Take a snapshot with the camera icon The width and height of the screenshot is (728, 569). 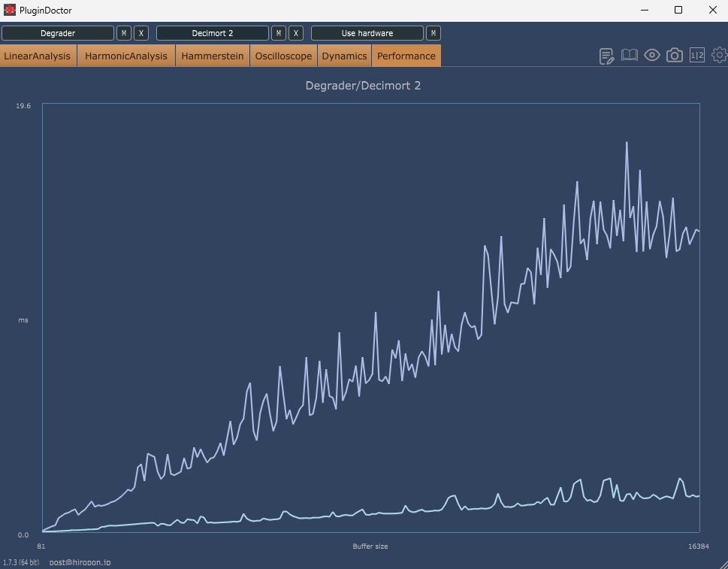point(675,56)
